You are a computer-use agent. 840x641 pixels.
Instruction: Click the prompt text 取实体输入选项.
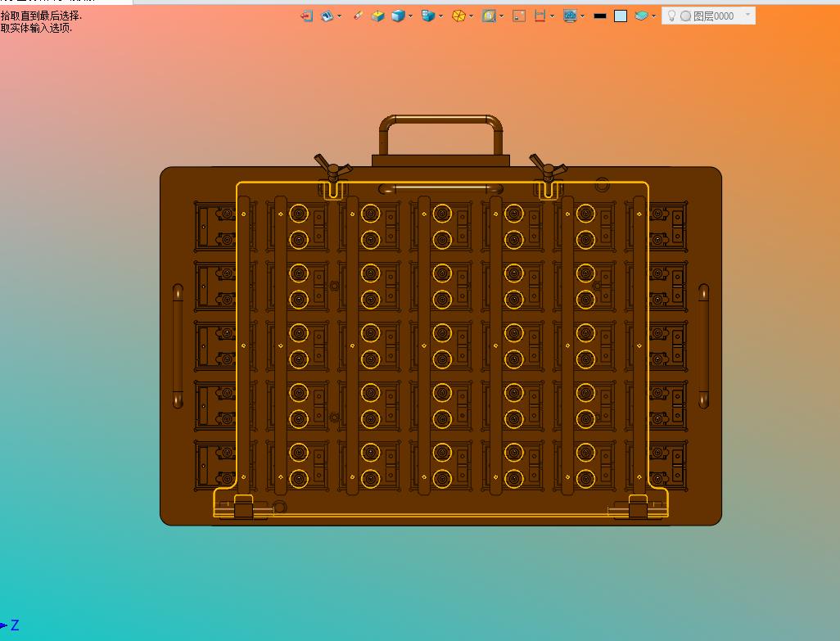click(x=36, y=28)
